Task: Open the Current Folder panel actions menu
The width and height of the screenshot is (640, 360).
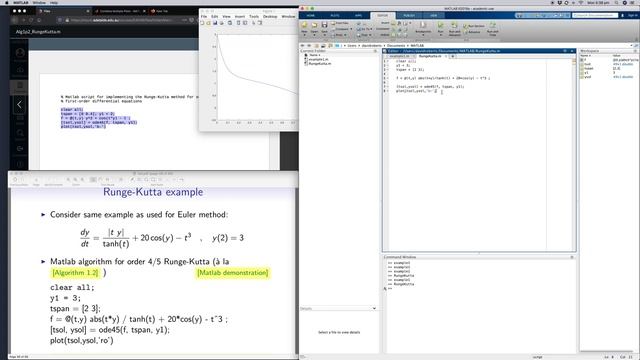Action: point(375,51)
